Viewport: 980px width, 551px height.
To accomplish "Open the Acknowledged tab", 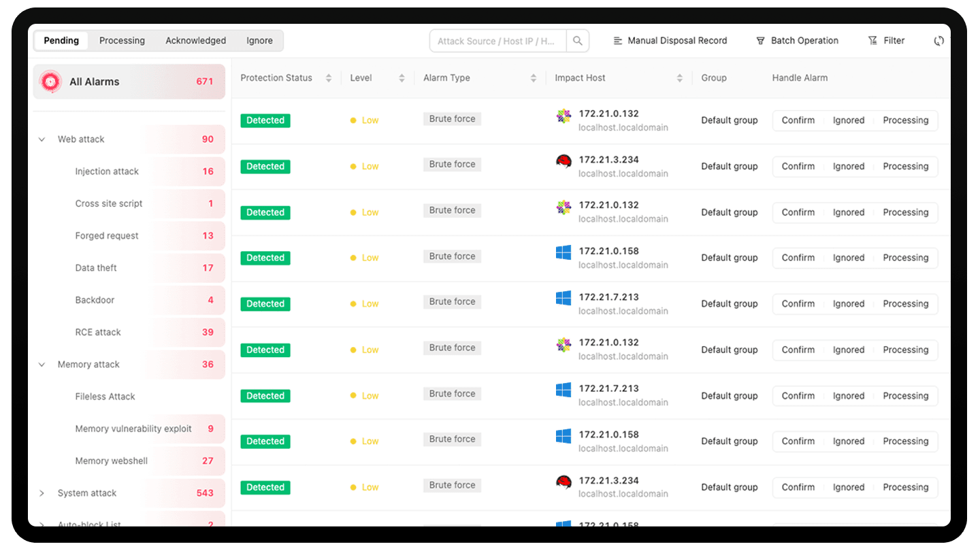I will [x=195, y=41].
